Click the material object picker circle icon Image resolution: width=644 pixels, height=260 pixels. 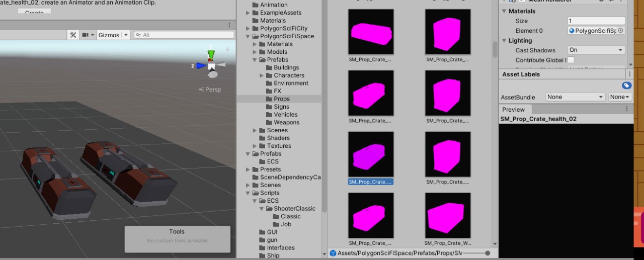(620, 31)
